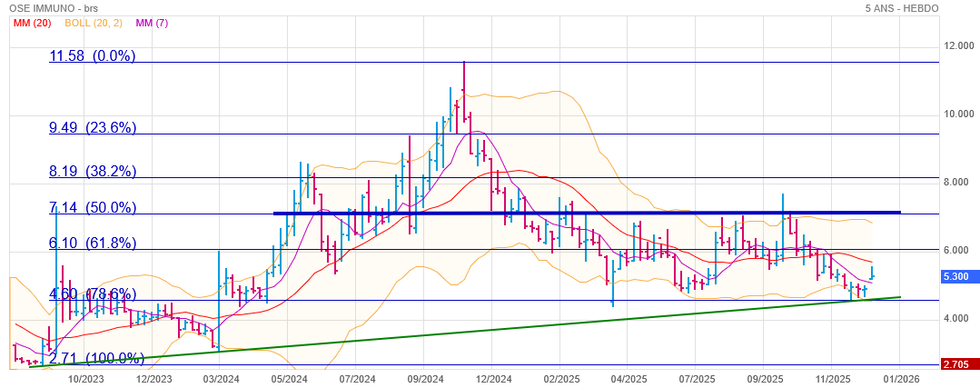Click the red 2.705 price tag
The width and height of the screenshot is (980, 388).
tap(960, 364)
